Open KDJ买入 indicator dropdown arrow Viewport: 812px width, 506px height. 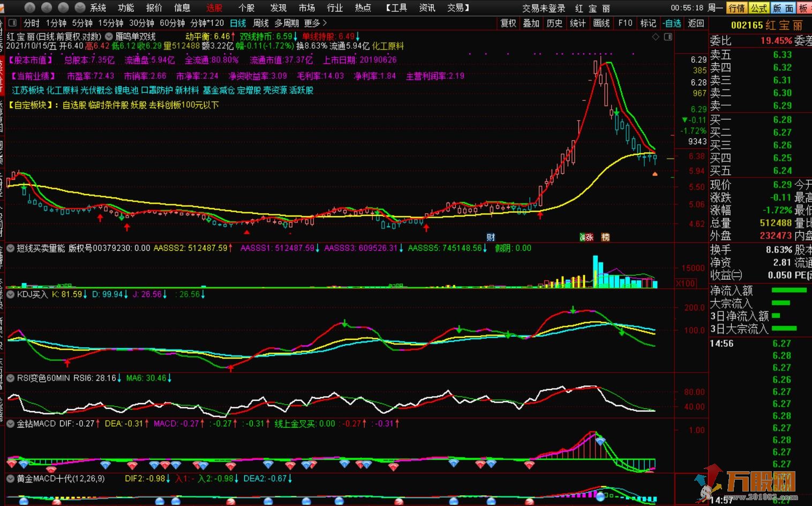(10, 294)
